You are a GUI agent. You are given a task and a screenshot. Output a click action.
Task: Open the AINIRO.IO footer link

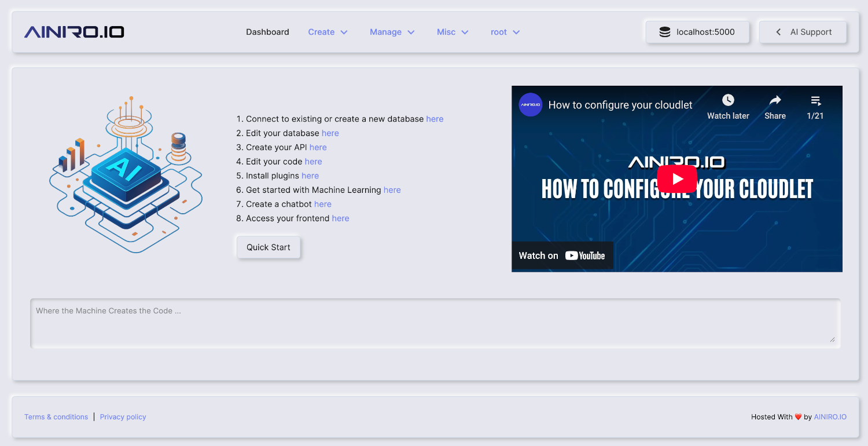pos(830,417)
